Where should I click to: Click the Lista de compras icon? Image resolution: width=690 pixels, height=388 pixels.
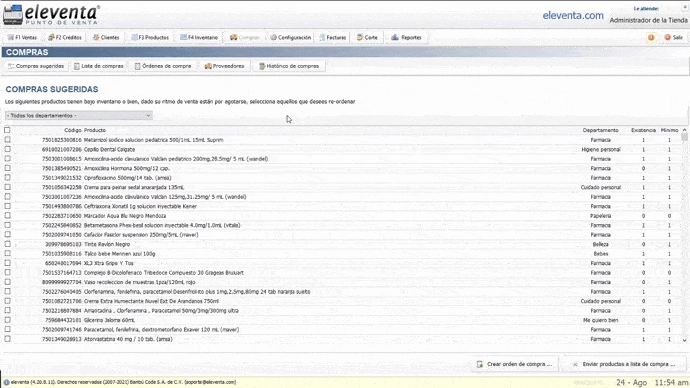[x=77, y=66]
